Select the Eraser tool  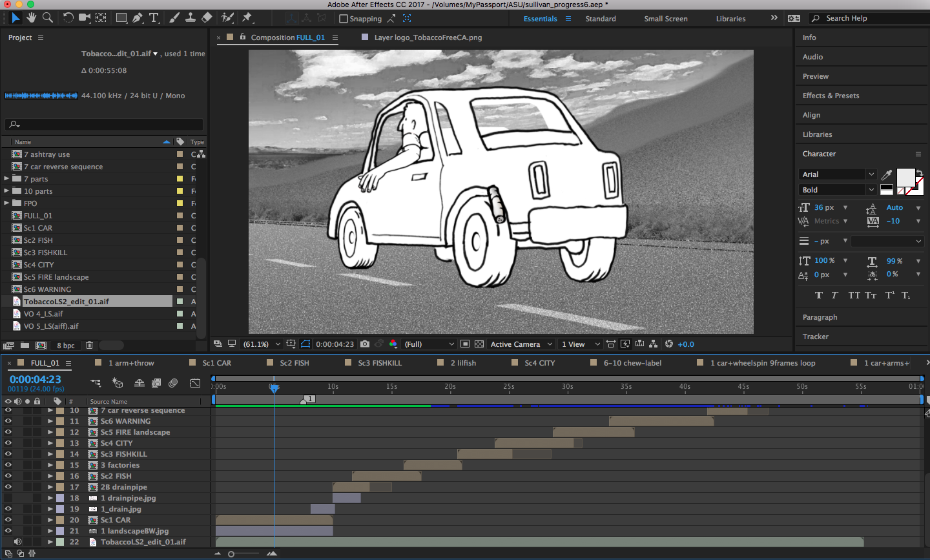[x=207, y=18]
